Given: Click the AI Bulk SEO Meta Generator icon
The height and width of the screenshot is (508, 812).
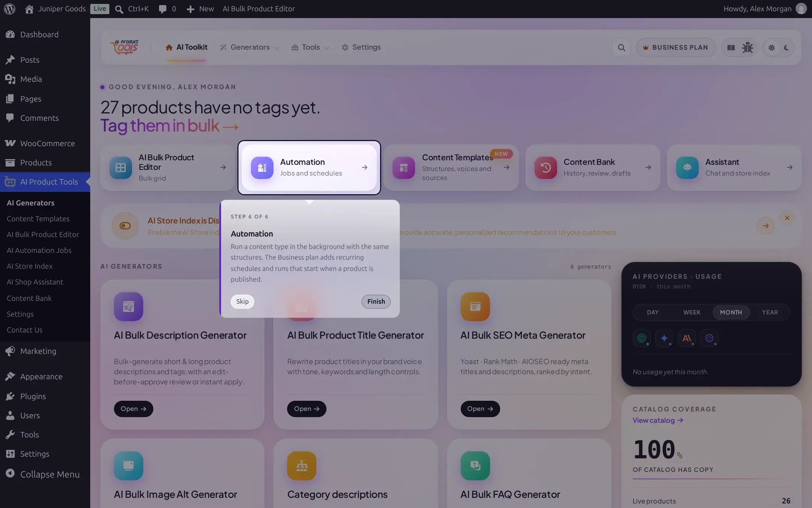Looking at the screenshot, I should pyautogui.click(x=475, y=307).
